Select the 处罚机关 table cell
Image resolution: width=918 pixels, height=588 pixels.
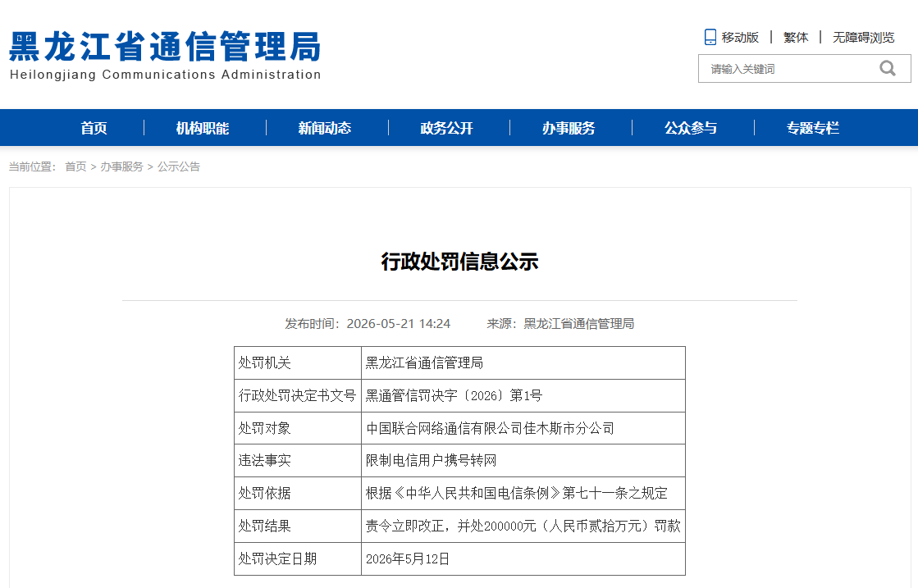[x=298, y=362]
